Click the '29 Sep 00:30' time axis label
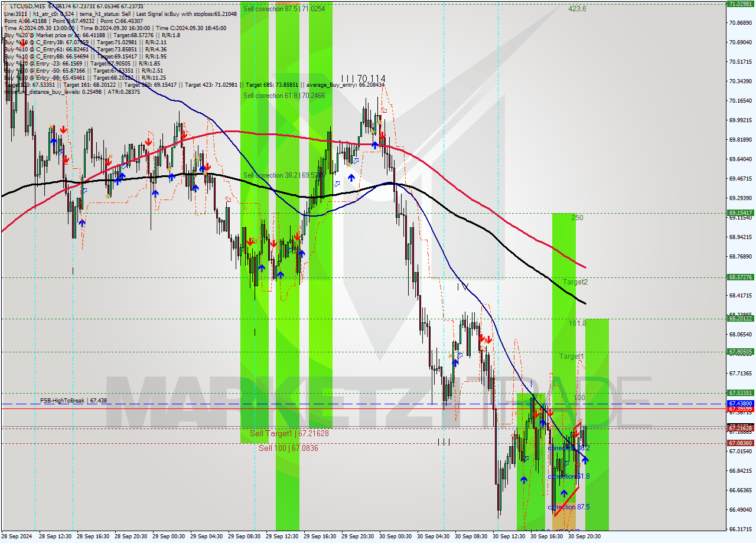Image resolution: width=756 pixels, height=543 pixels. (168, 537)
